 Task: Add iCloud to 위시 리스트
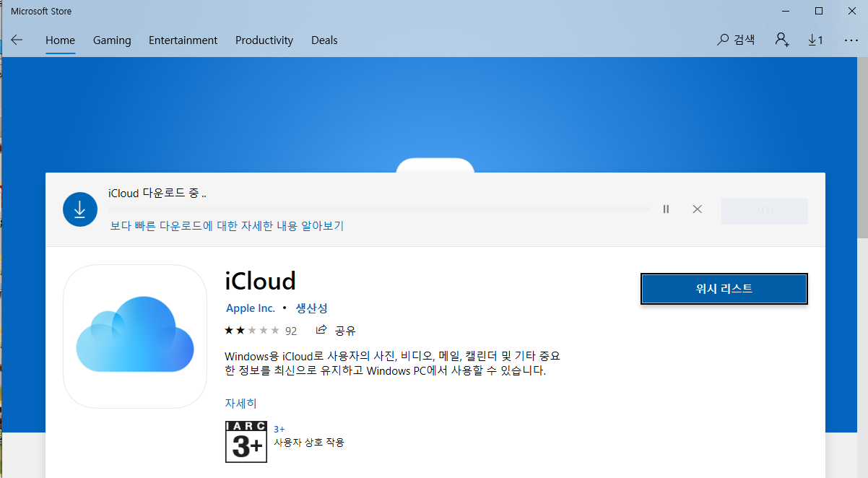[x=724, y=289]
